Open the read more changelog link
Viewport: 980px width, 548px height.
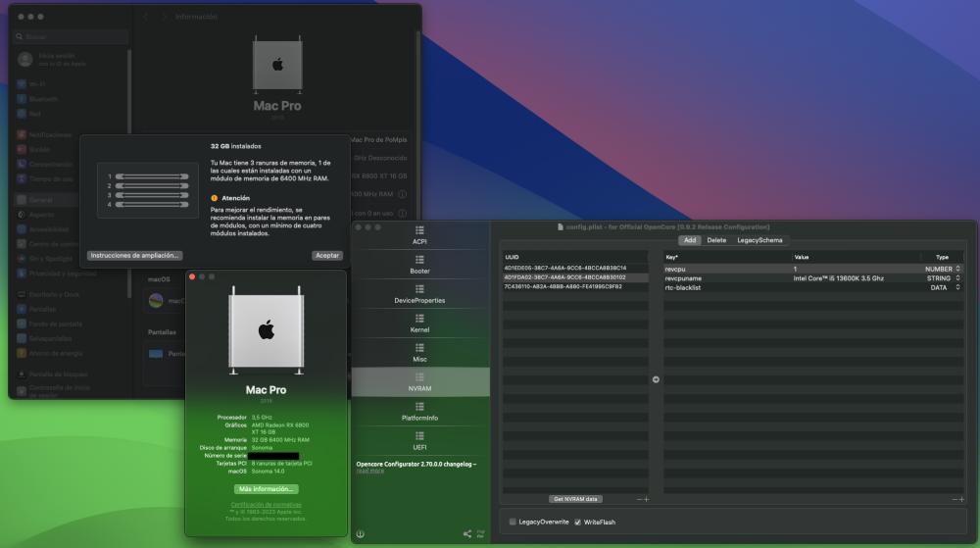click(x=370, y=471)
